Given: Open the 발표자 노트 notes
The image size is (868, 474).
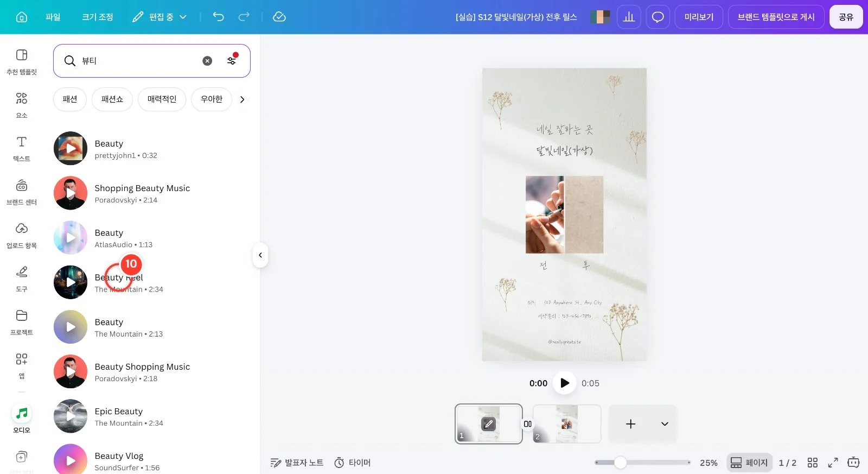Looking at the screenshot, I should point(297,463).
